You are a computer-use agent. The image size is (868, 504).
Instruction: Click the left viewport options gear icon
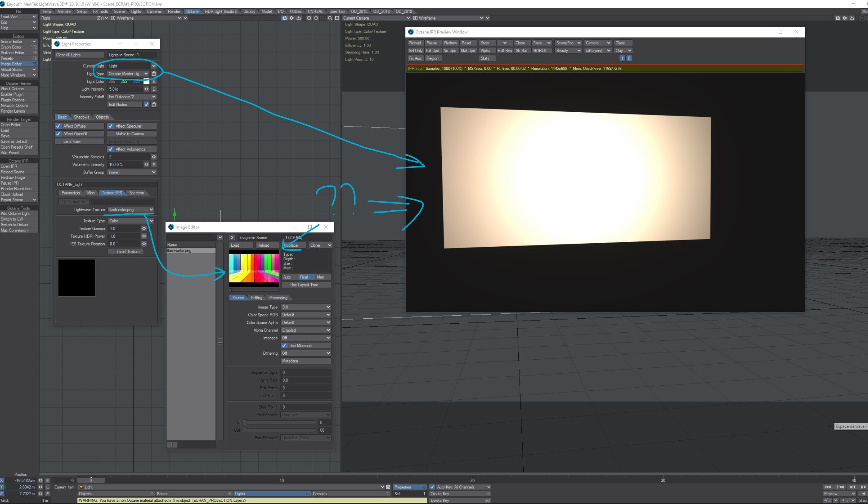pos(292,18)
